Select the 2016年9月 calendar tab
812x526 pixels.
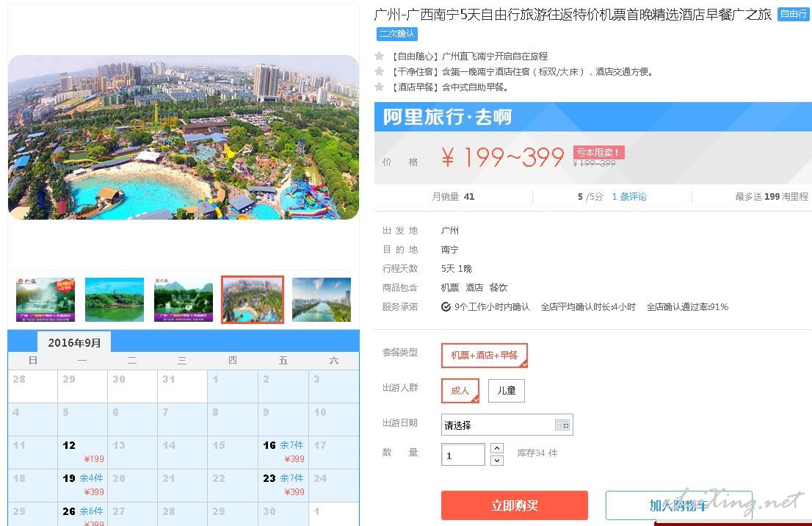74,342
